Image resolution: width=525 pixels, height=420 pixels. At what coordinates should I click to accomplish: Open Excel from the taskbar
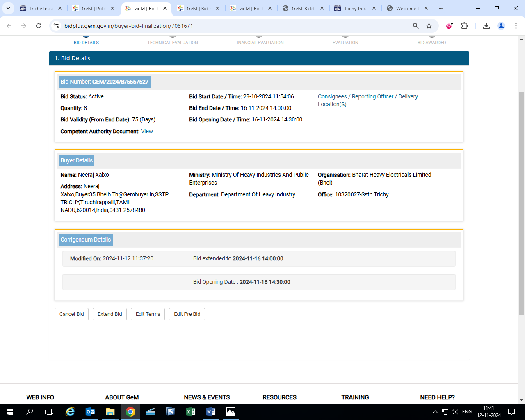tap(191, 412)
